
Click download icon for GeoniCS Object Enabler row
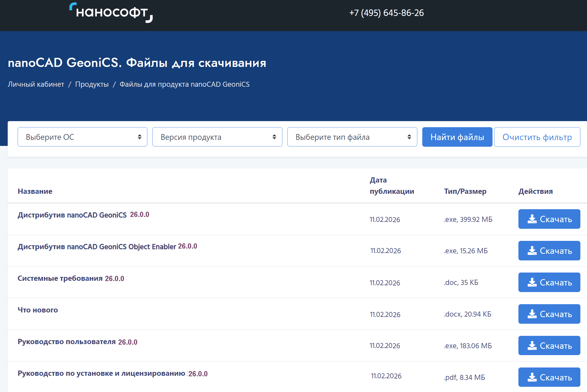click(x=532, y=251)
